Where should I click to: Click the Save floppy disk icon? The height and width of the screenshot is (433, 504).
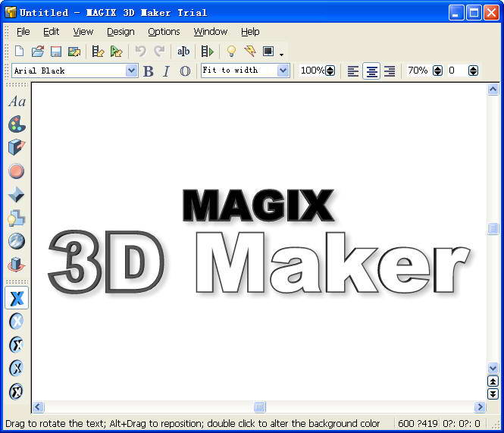click(56, 51)
